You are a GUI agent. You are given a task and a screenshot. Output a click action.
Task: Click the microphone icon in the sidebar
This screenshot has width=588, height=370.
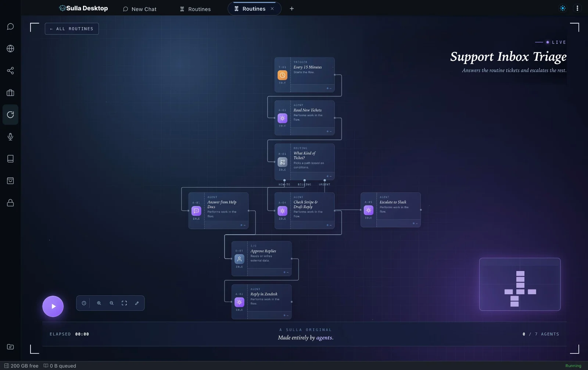(x=10, y=137)
